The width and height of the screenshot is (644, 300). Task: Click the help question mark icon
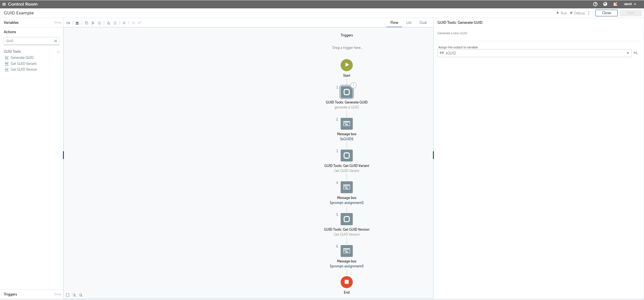(595, 4)
